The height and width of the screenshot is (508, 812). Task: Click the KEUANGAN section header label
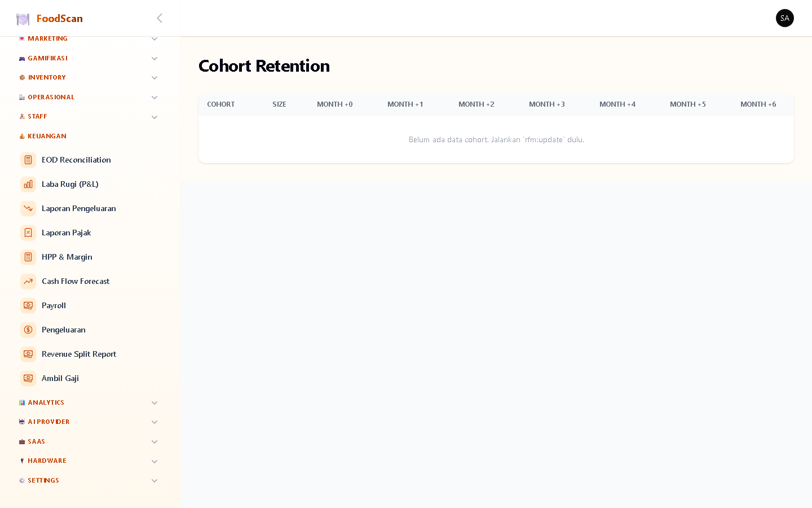click(47, 136)
